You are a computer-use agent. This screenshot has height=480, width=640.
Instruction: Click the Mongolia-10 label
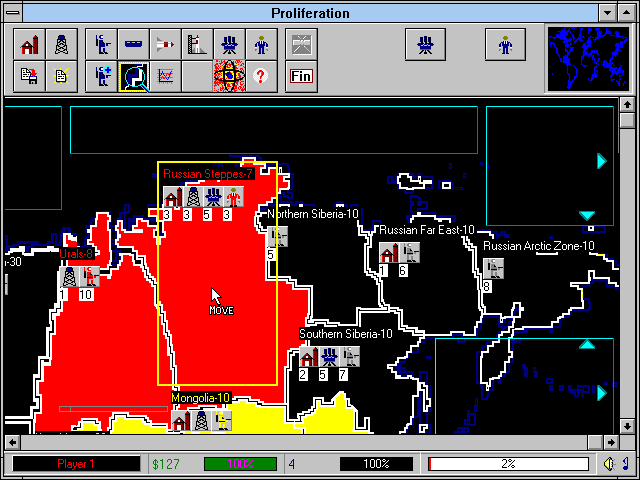(x=200, y=398)
